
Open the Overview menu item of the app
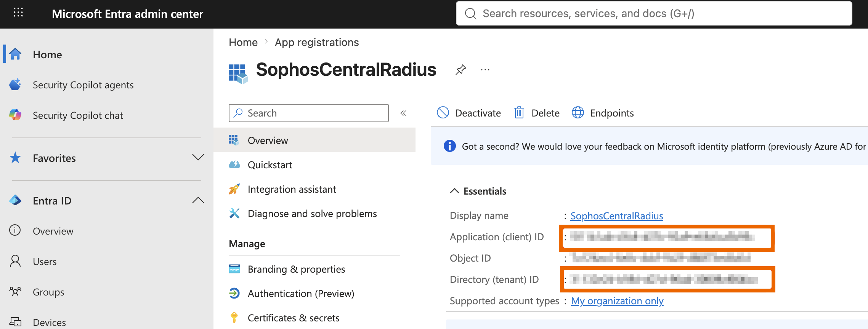(314, 140)
